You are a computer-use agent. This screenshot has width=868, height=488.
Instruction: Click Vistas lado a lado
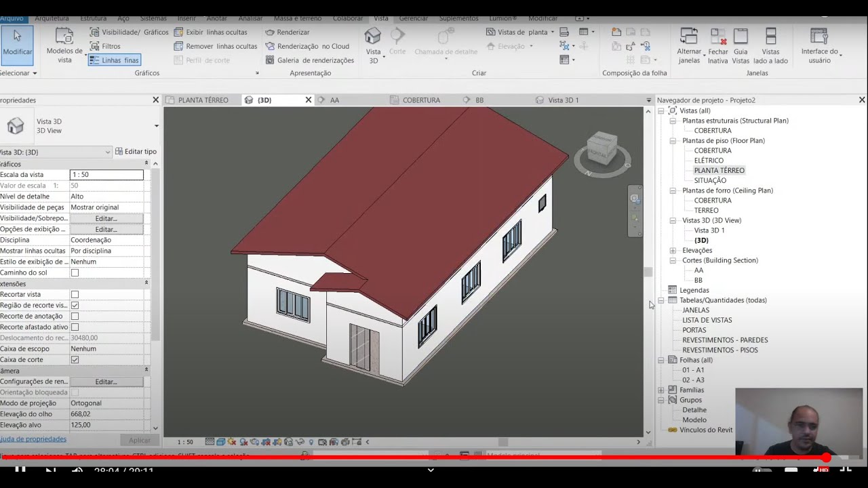(x=770, y=45)
